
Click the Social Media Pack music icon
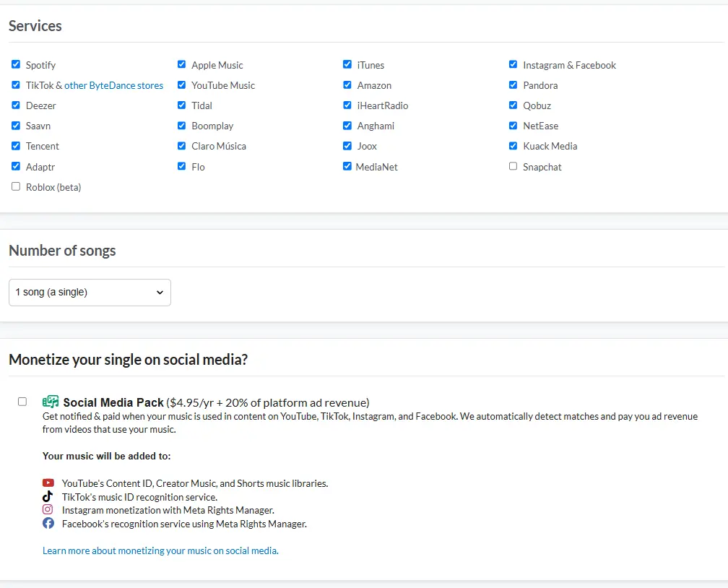pos(51,402)
